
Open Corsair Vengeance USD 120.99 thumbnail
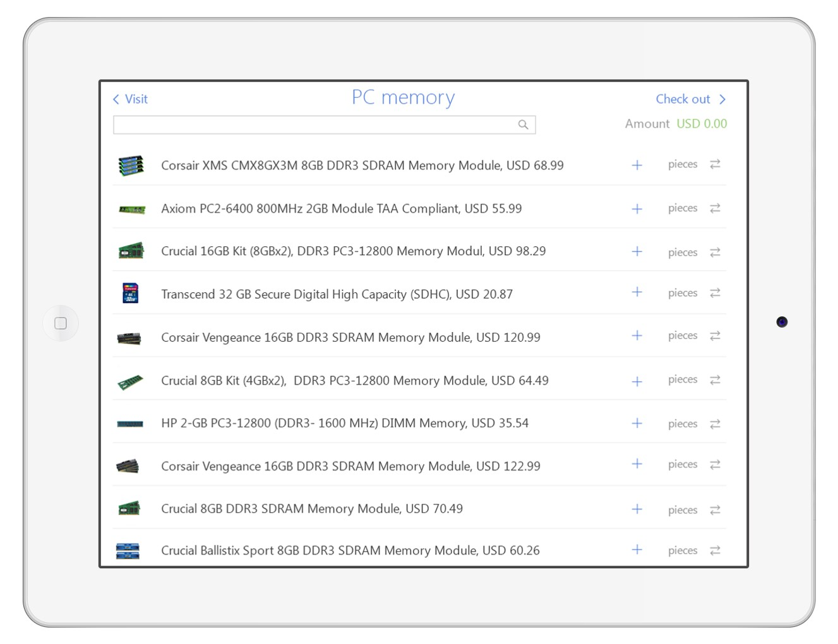[x=129, y=338]
